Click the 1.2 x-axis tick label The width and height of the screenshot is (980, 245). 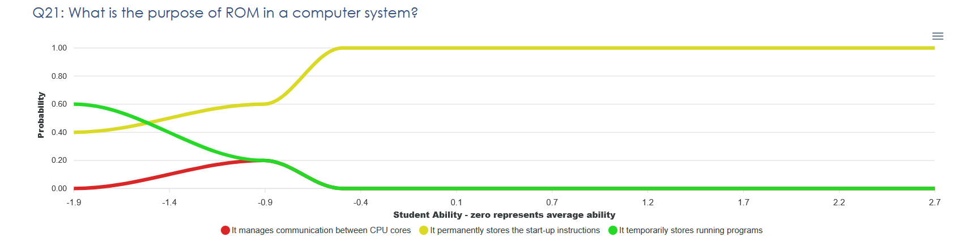tap(647, 202)
